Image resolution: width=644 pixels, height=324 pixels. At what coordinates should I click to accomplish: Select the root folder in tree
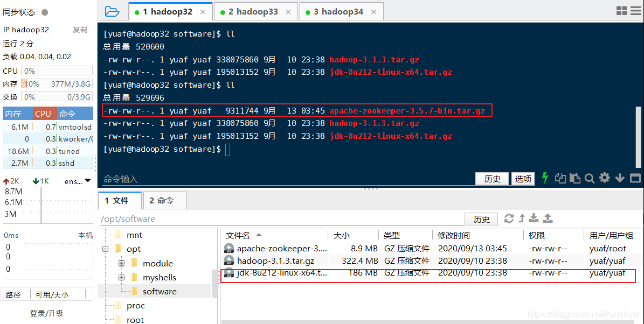coord(135,320)
